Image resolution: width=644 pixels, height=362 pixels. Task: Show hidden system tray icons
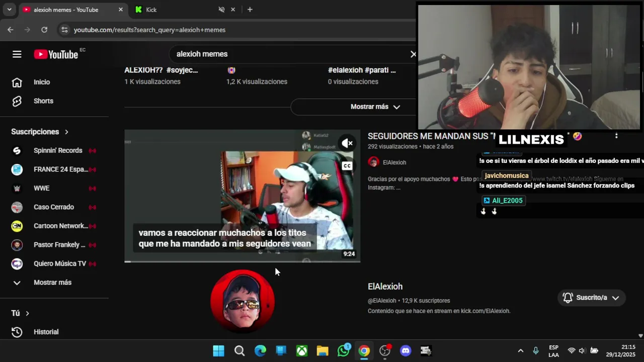click(x=521, y=351)
